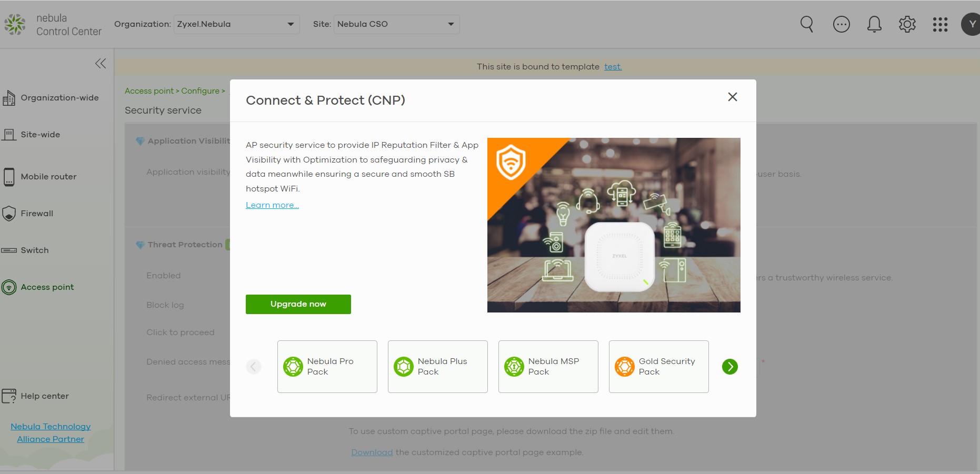Screen dimensions: 980x474
Task: Choose the Gold Security Pack card
Action: pos(658,367)
